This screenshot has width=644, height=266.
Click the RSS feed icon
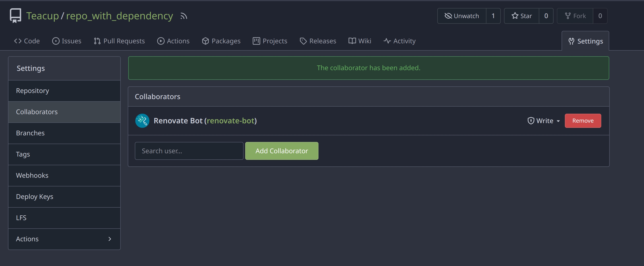point(183,16)
